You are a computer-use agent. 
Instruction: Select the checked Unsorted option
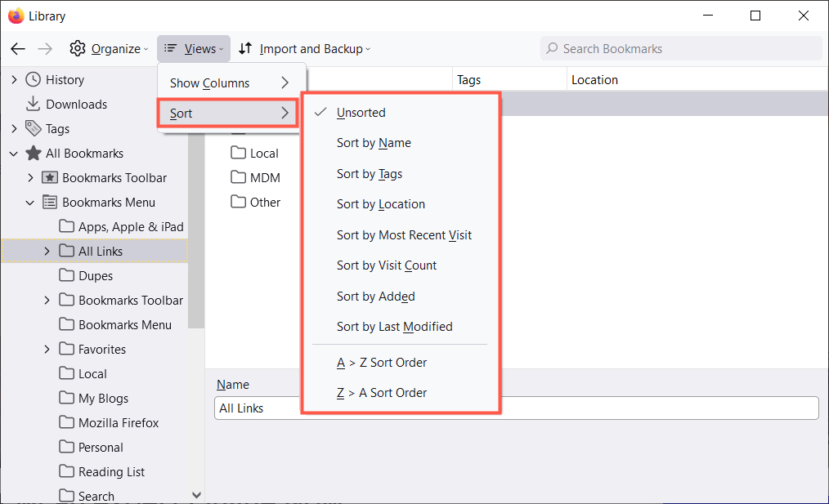click(361, 113)
